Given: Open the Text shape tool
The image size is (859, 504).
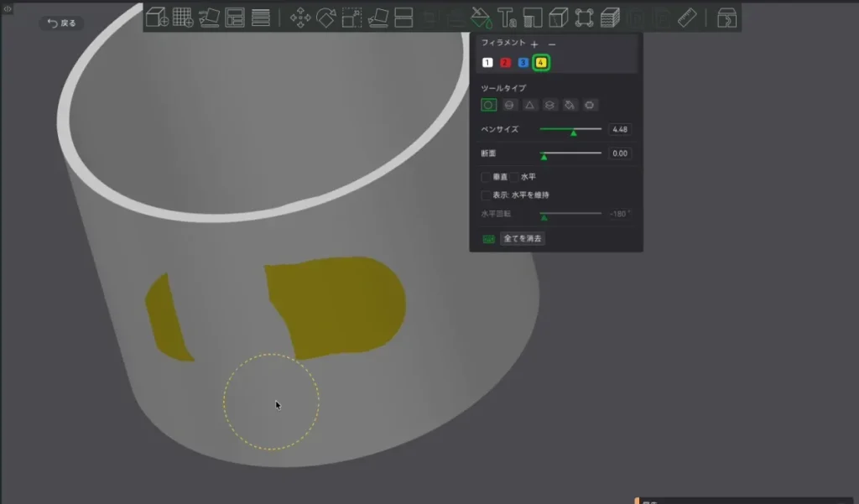Looking at the screenshot, I should (507, 18).
